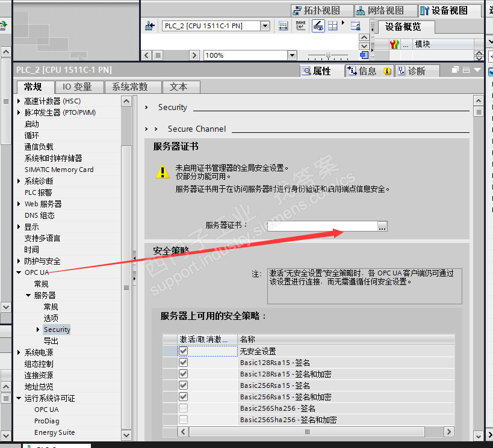Collapse the 运行系统许可证 node
This screenshot has width=493, height=448.
pos(19,398)
